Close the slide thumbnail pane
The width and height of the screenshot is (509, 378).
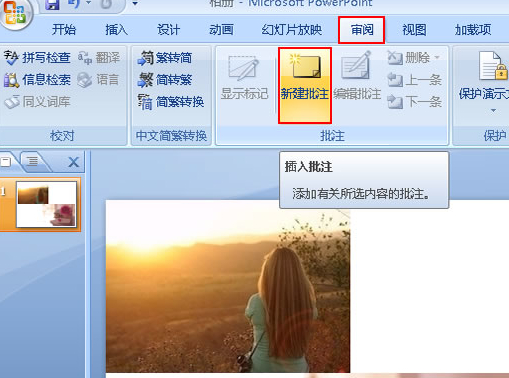tap(73, 162)
